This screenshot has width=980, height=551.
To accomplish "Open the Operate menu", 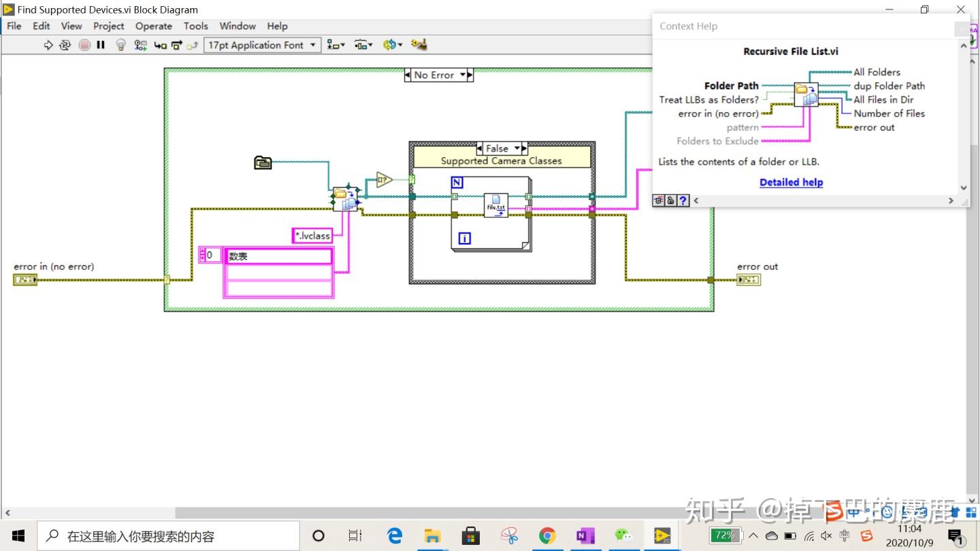I will [x=153, y=26].
